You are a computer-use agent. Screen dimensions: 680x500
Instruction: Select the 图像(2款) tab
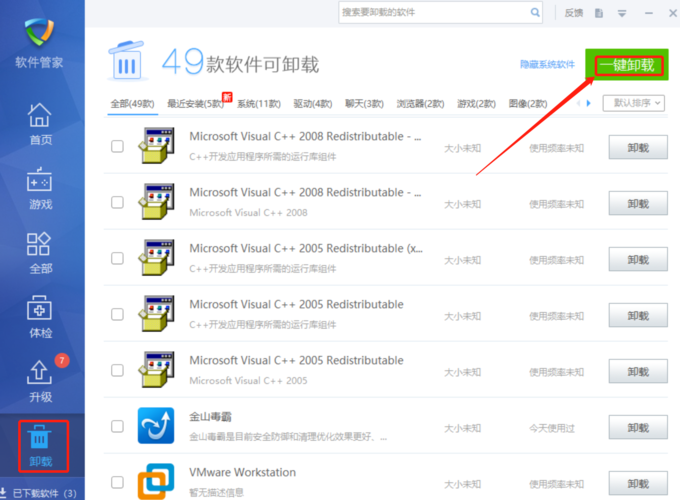pos(528,104)
